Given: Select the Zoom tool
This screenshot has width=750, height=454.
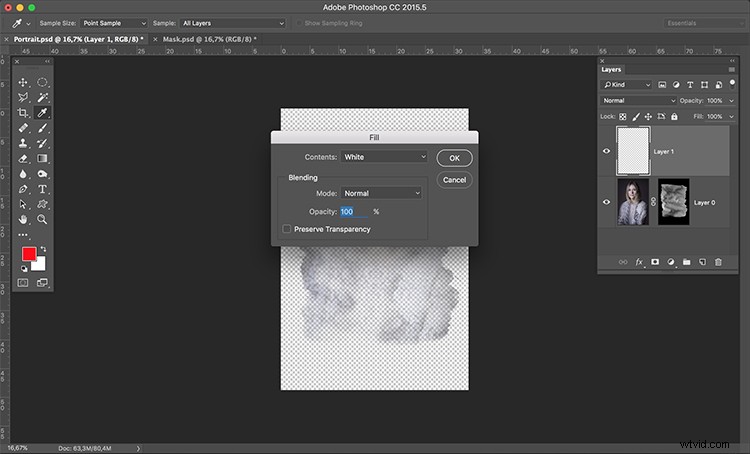Looking at the screenshot, I should click(x=43, y=219).
